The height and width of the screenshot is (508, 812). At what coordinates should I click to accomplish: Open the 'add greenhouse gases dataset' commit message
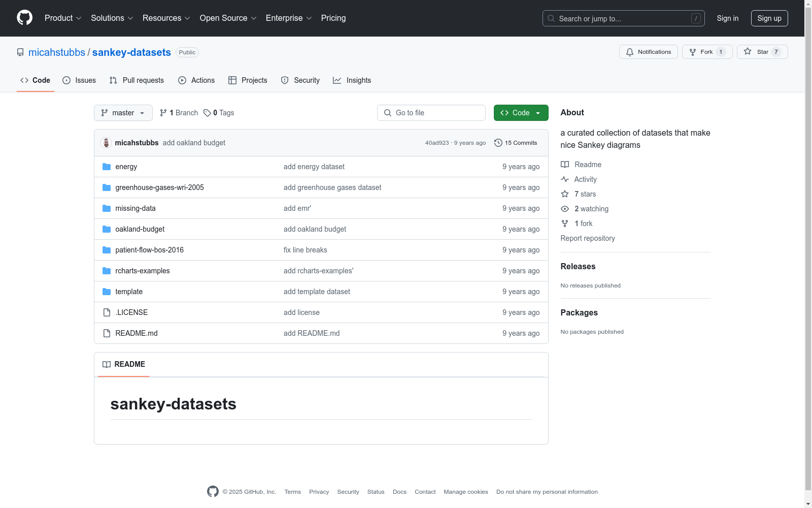tap(332, 187)
